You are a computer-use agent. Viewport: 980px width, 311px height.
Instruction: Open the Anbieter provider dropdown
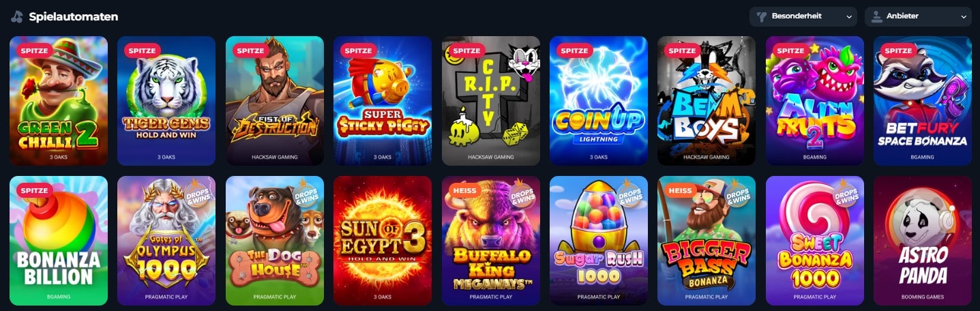click(x=918, y=16)
